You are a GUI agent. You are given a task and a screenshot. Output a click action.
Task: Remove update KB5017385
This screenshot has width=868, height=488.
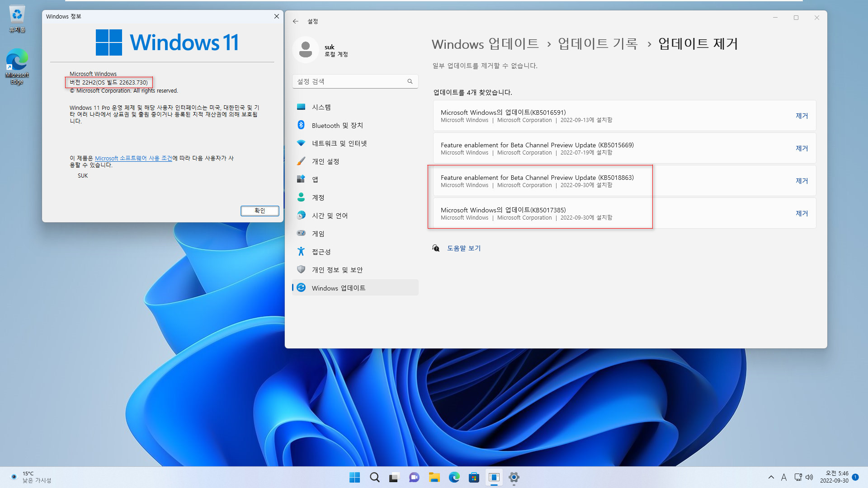pyautogui.click(x=802, y=213)
